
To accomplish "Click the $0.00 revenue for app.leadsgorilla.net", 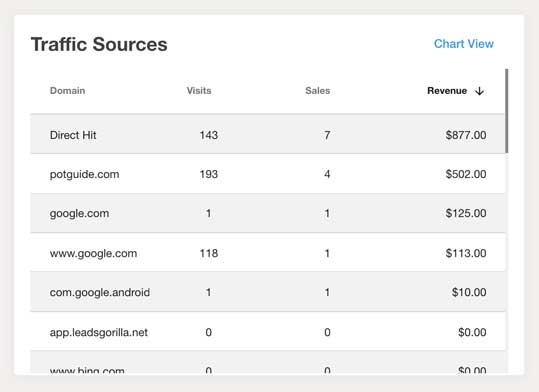I will click(x=472, y=332).
